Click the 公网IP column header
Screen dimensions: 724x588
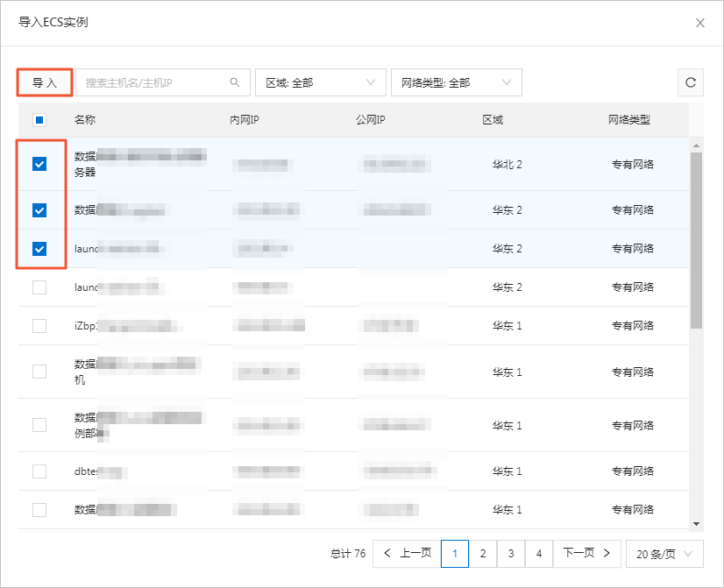click(370, 120)
